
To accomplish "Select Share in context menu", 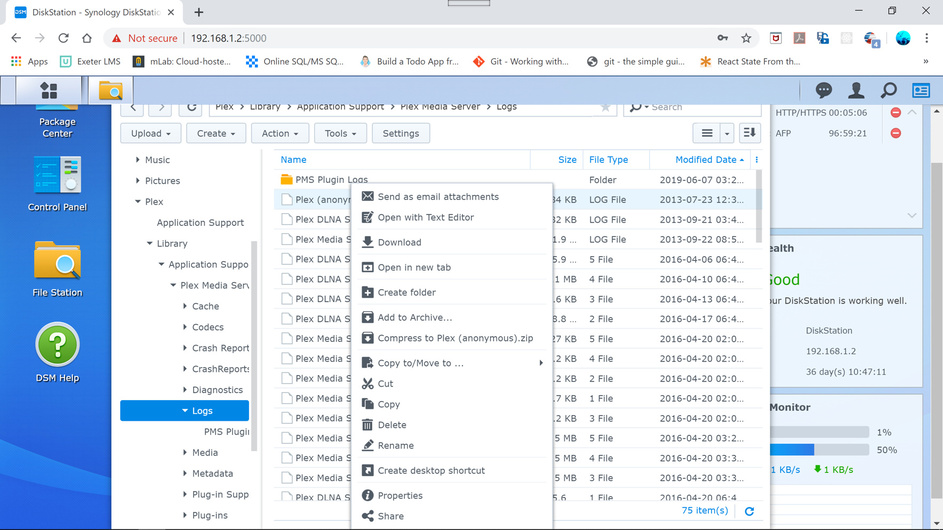I will [x=452, y=516].
